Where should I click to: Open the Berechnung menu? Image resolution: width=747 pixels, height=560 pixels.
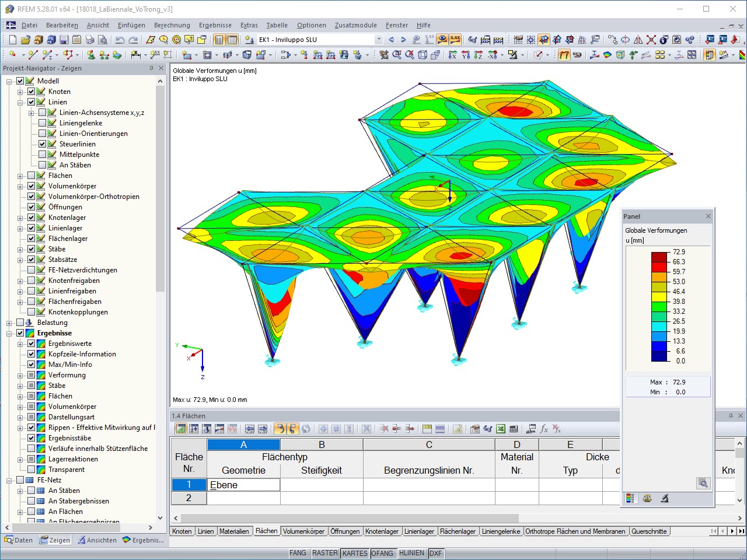click(172, 25)
